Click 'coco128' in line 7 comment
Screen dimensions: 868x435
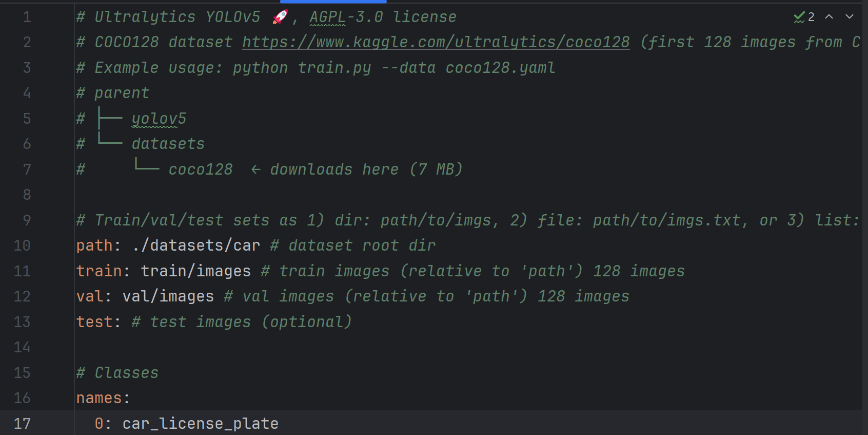[x=201, y=169]
